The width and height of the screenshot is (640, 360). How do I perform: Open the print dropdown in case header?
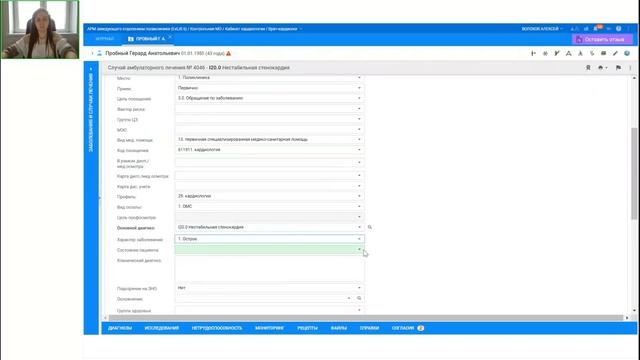coord(602,68)
